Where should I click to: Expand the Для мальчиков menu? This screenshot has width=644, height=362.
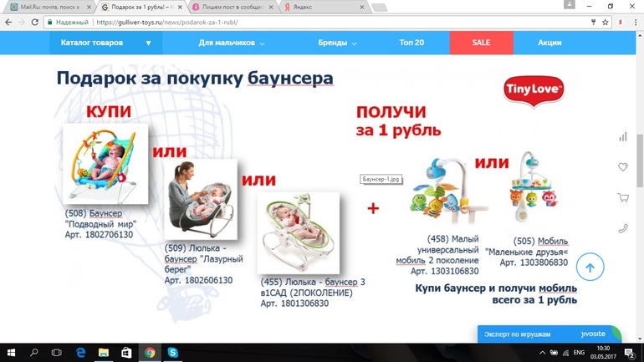click(232, 43)
